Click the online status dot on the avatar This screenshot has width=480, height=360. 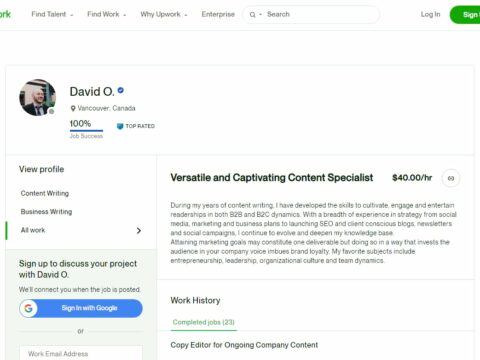point(51,111)
